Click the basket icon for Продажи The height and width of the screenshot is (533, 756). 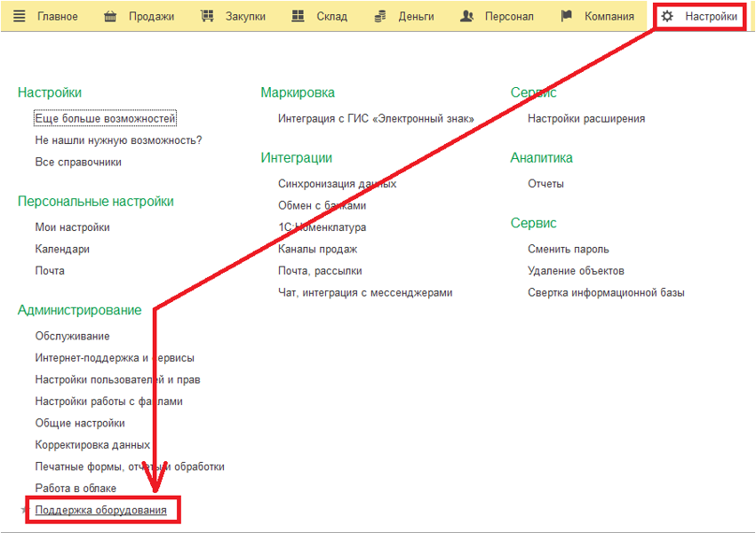[x=111, y=16]
